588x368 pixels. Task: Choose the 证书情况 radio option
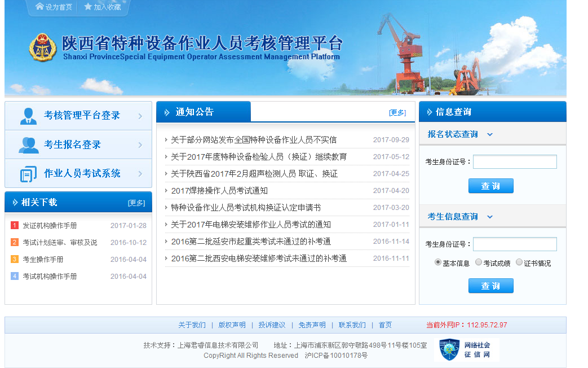pyautogui.click(x=519, y=262)
